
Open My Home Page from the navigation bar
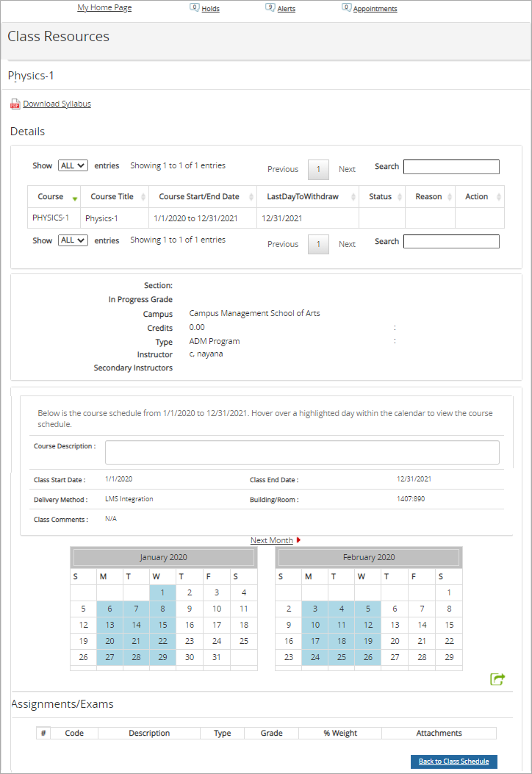[x=104, y=7]
